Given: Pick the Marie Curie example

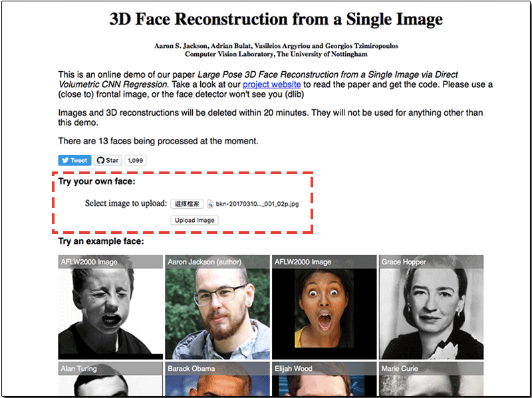Looking at the screenshot, I should 431,379.
